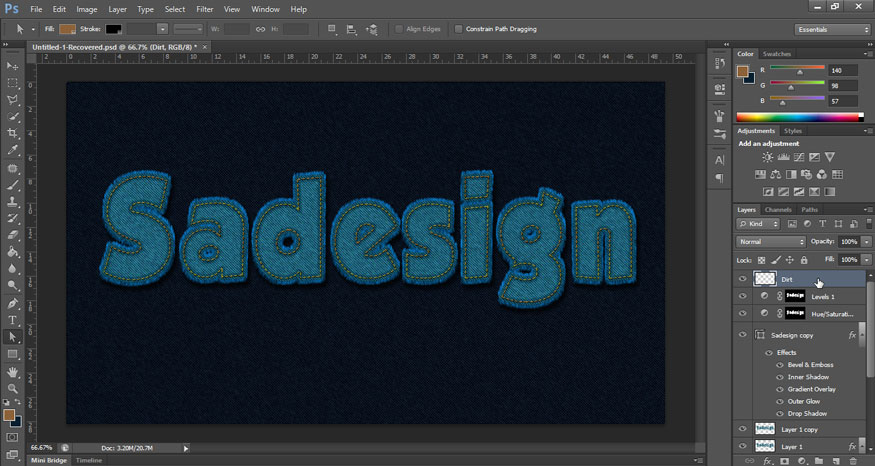This screenshot has width=875, height=466.
Task: Open the File menu
Action: pos(36,9)
